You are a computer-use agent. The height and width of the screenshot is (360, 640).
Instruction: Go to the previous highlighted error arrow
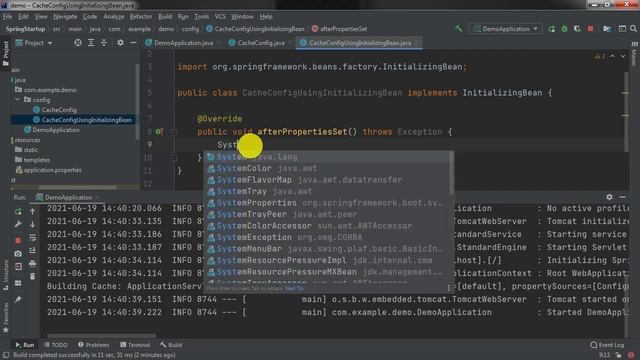click(613, 56)
